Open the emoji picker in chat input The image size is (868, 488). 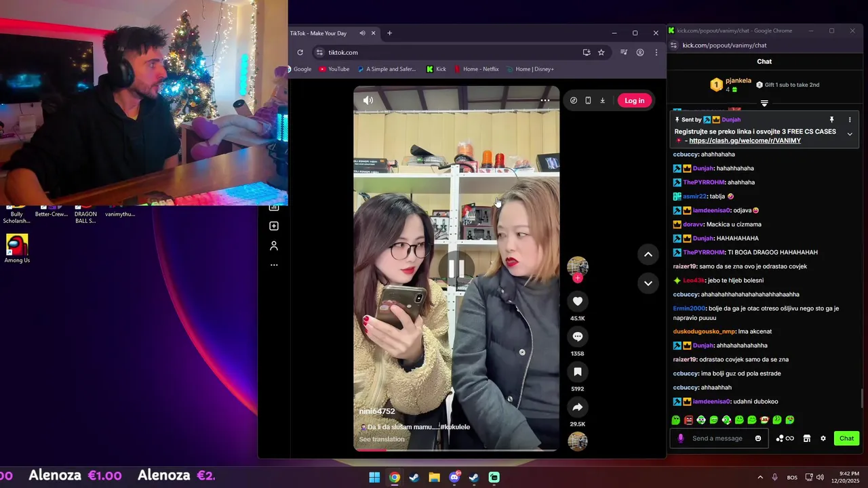(x=758, y=439)
